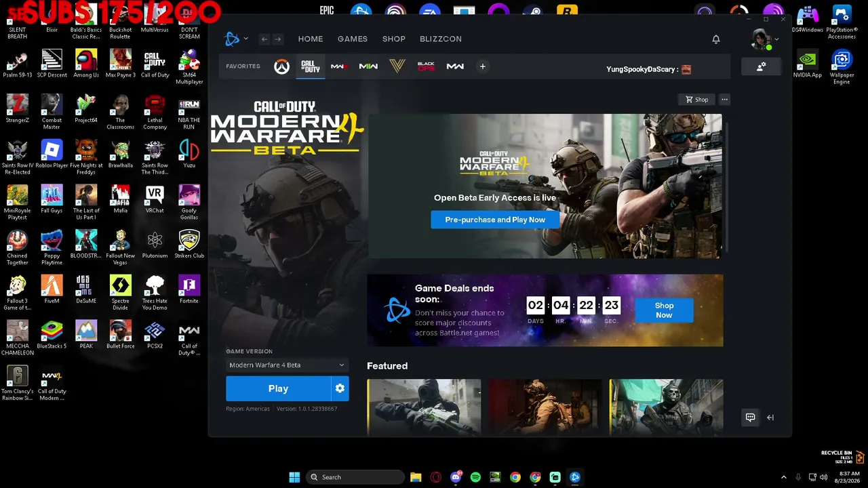Select the PCSX2 desktop icon

click(x=155, y=335)
